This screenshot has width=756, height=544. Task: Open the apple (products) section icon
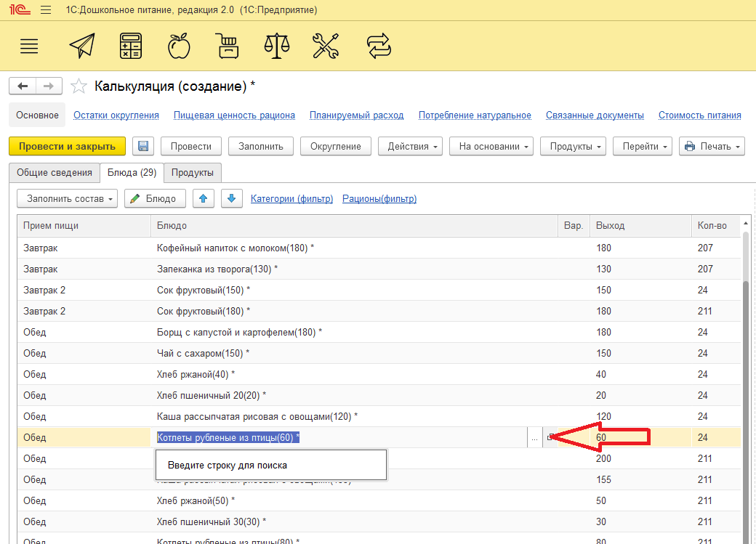(x=179, y=46)
